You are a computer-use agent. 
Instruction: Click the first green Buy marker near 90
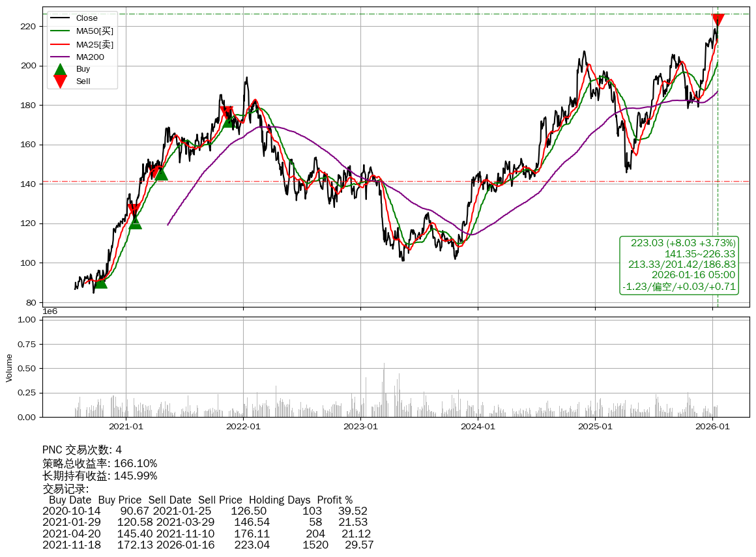(x=100, y=281)
